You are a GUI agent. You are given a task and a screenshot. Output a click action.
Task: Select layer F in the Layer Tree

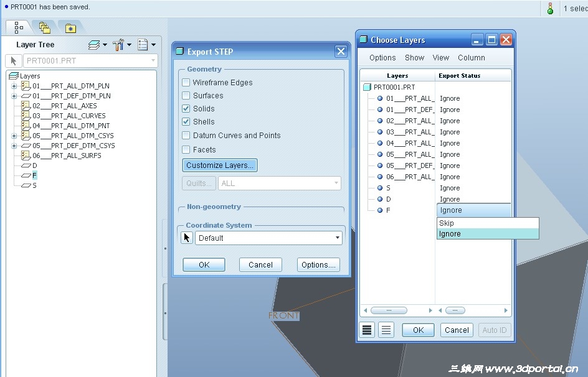click(x=34, y=175)
